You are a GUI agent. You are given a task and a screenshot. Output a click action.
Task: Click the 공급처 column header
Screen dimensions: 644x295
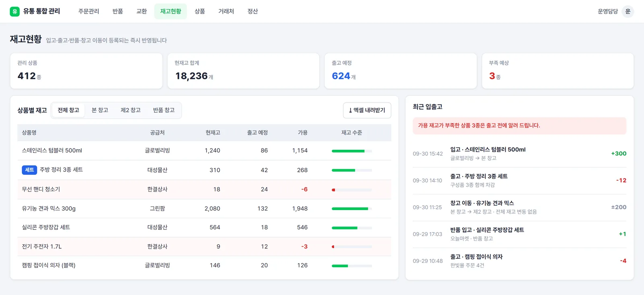pyautogui.click(x=157, y=133)
